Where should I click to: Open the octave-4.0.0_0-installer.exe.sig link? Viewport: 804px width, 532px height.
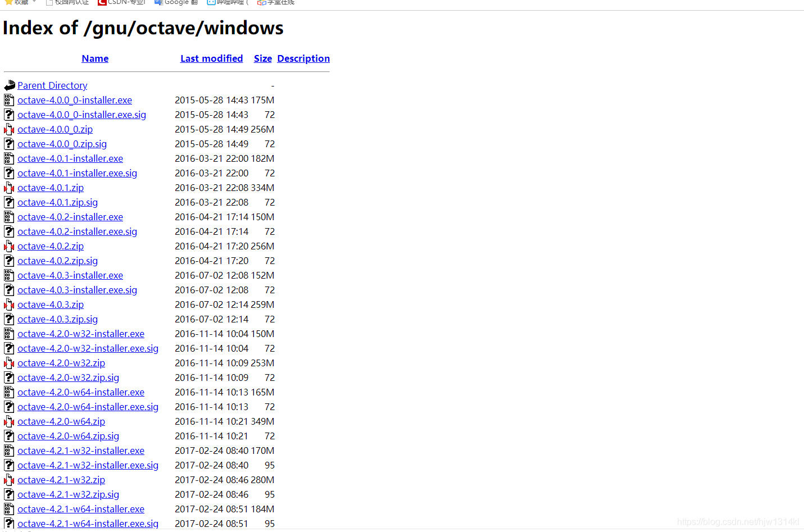pos(81,115)
